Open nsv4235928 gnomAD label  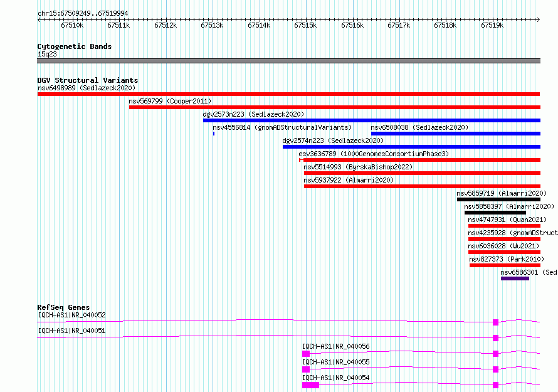coord(513,233)
